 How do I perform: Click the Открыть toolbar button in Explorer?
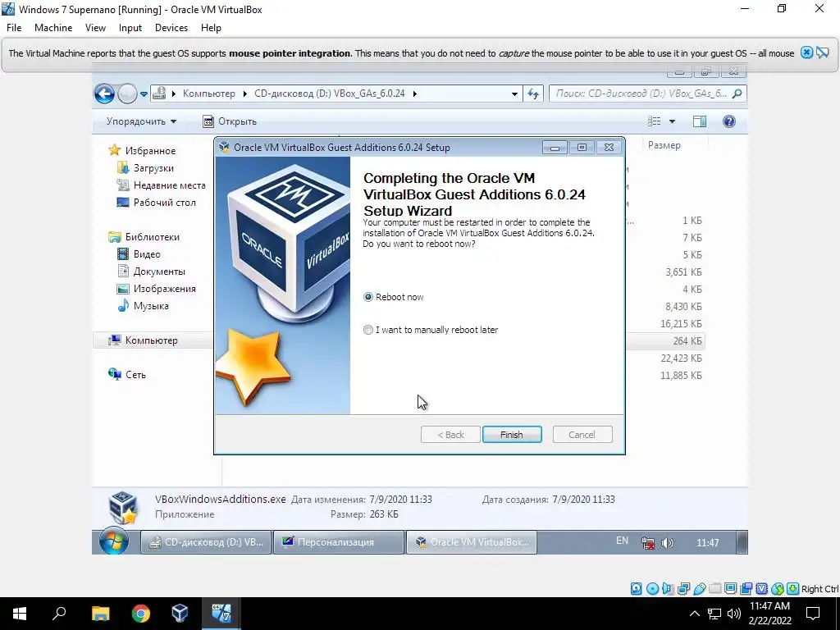coord(230,121)
